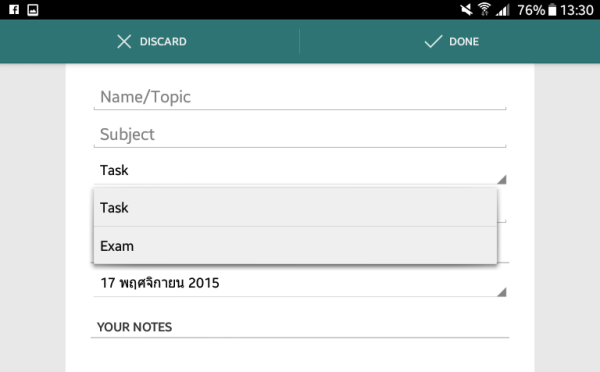Screen dimensions: 600x372
Task: Tap the Done checkmark icon
Action: pos(433,41)
